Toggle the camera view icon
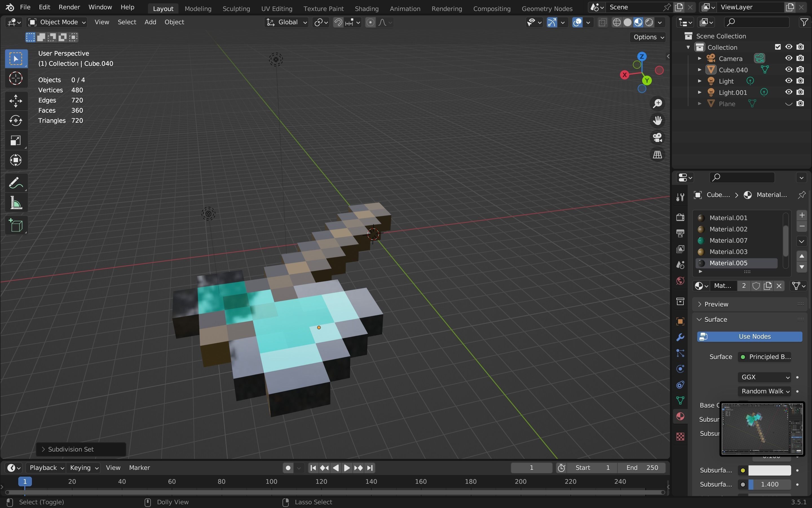Screen dimensions: 812x508 (x=657, y=137)
